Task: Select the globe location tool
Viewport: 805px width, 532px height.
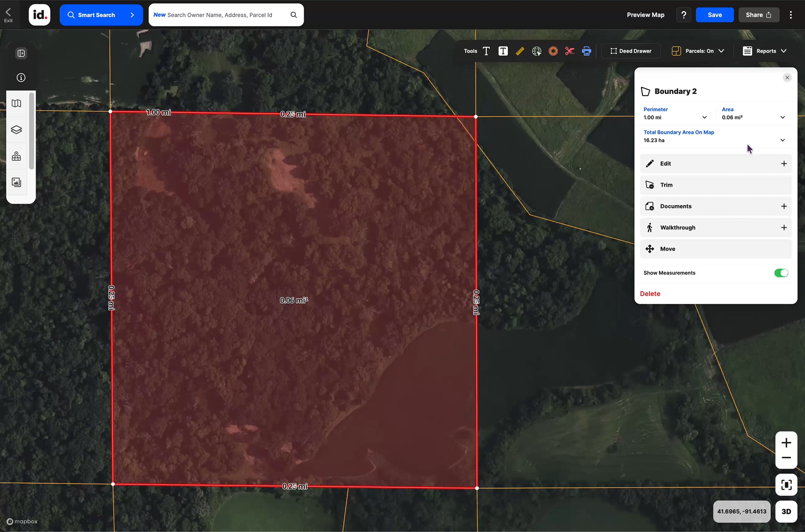Action: click(x=536, y=51)
